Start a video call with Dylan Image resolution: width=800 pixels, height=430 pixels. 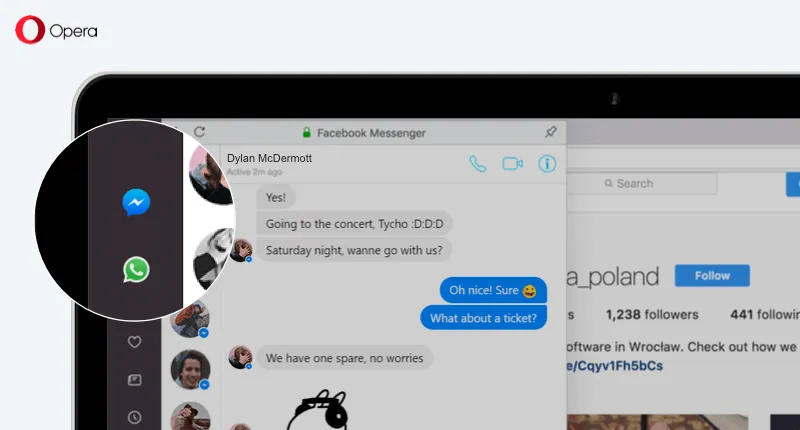tap(512, 164)
